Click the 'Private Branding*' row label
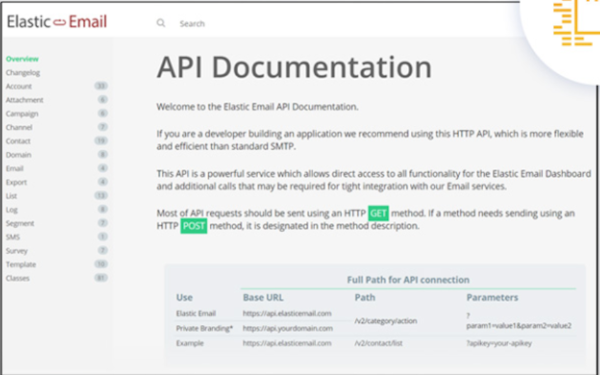This screenshot has width=600, height=375. pos(204,328)
